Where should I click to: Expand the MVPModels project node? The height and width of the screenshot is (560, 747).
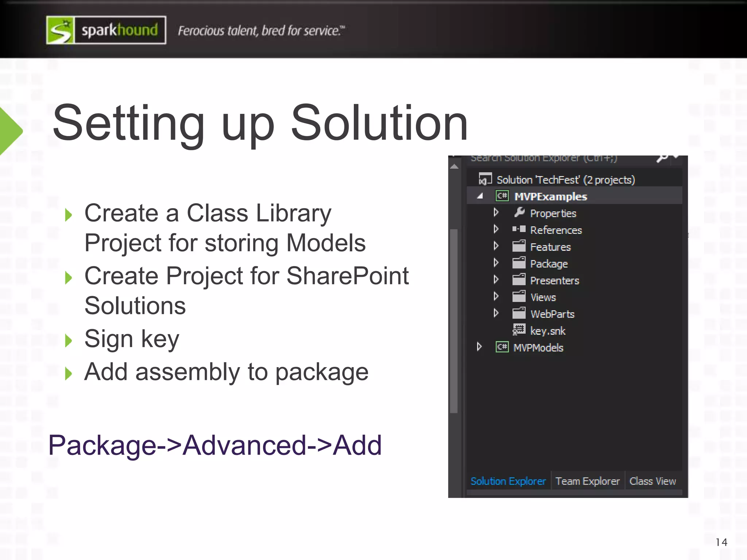pyautogui.click(x=479, y=346)
